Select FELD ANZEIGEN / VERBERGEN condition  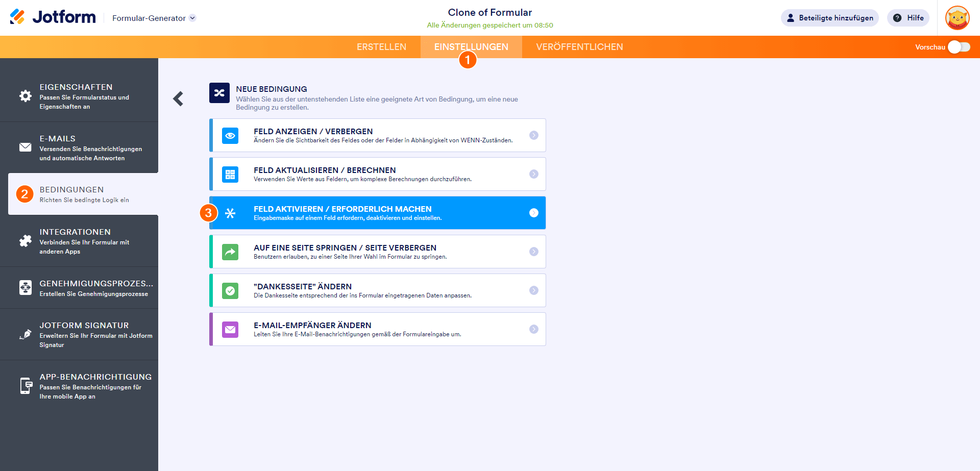(377, 135)
